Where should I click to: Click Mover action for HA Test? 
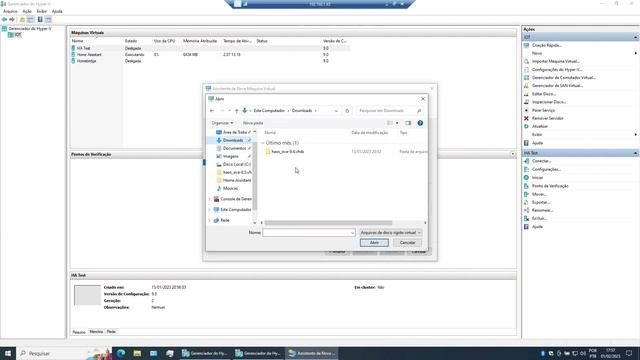tap(539, 194)
